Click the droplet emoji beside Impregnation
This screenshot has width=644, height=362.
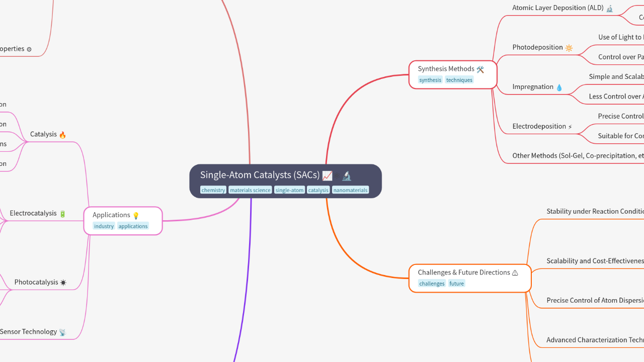(559, 87)
